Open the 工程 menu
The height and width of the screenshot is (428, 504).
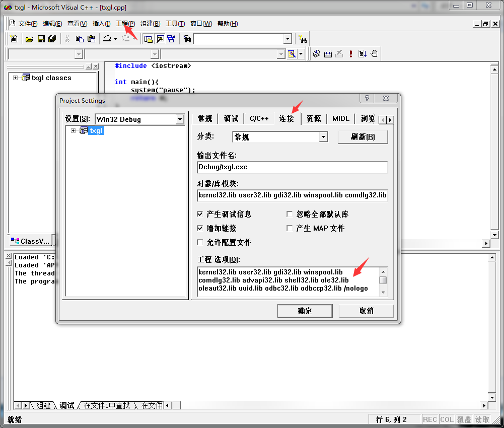(x=126, y=23)
